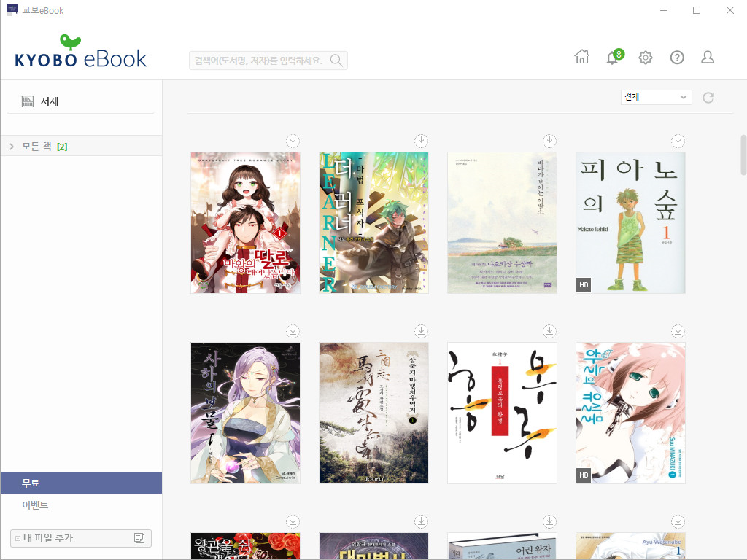The width and height of the screenshot is (747, 560).
Task: Download the 피아노의 숲 1 book
Action: click(678, 141)
